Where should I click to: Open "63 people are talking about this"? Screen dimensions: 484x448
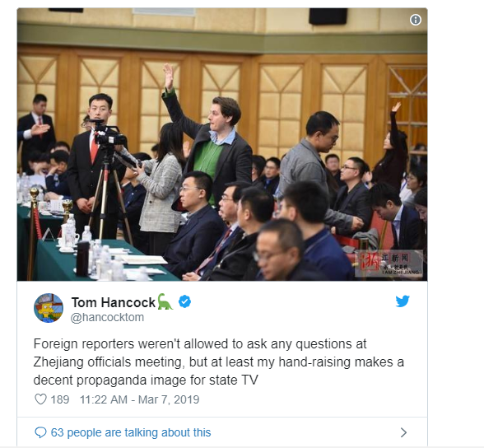coord(131,432)
